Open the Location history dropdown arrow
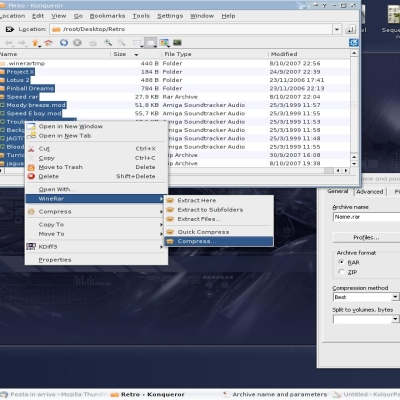The image size is (400, 400). click(x=337, y=29)
